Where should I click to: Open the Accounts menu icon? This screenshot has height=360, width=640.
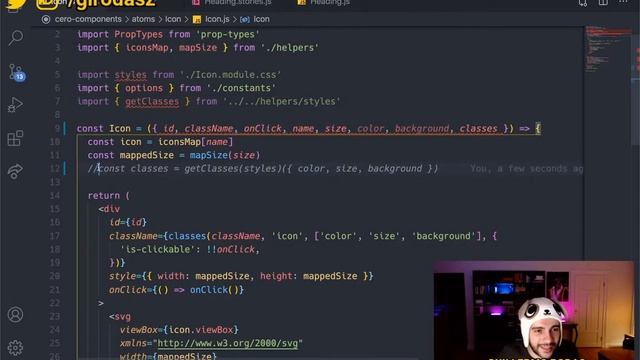pos(15,315)
